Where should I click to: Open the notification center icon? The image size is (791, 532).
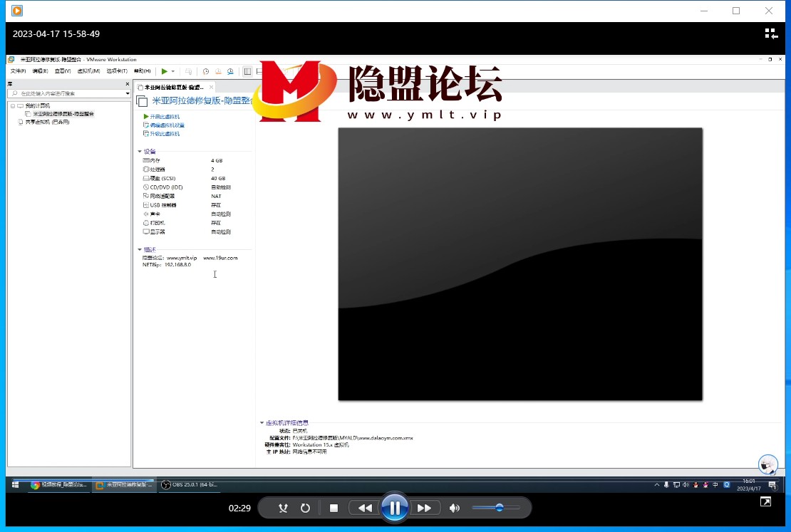pos(772,485)
